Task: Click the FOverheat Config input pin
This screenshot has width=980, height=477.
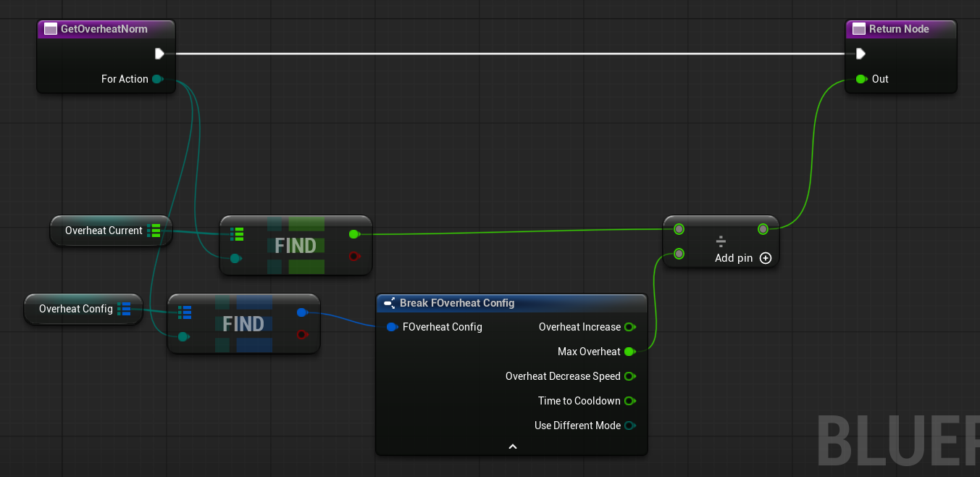Action: [x=392, y=327]
